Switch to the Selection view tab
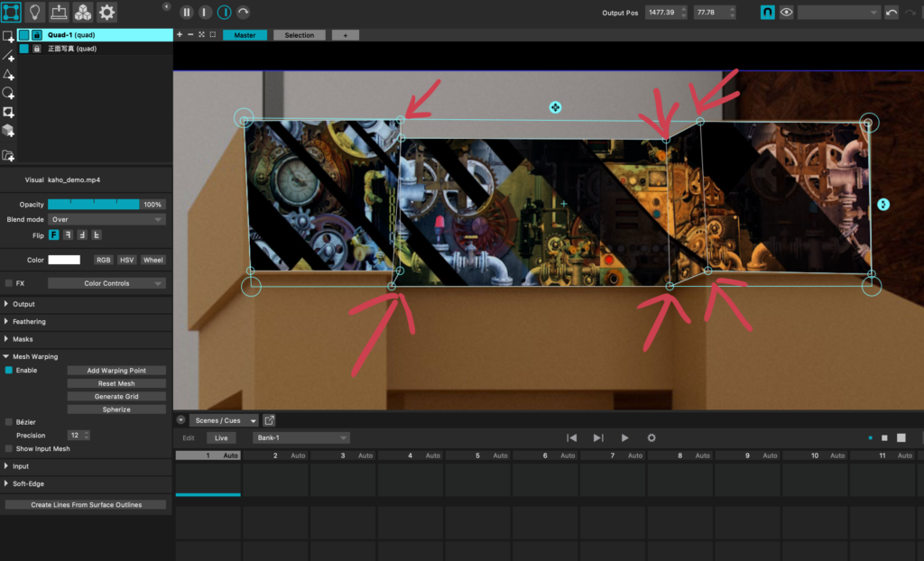 click(x=300, y=35)
